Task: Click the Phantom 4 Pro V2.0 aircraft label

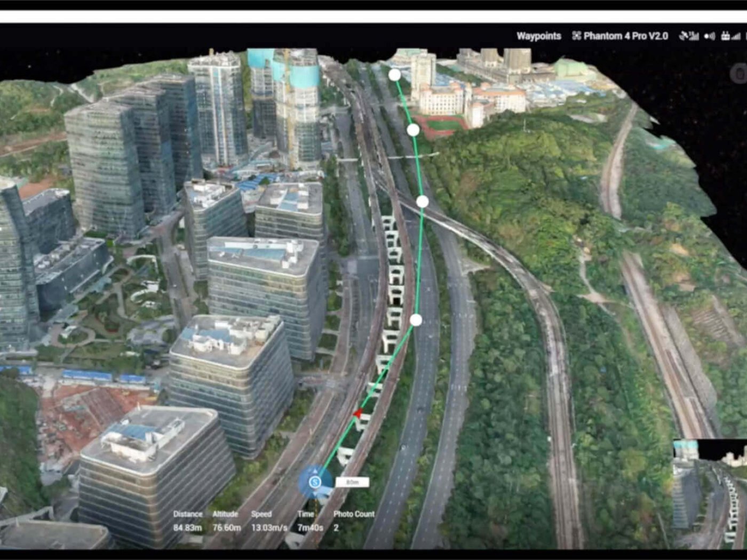Action: tap(625, 36)
